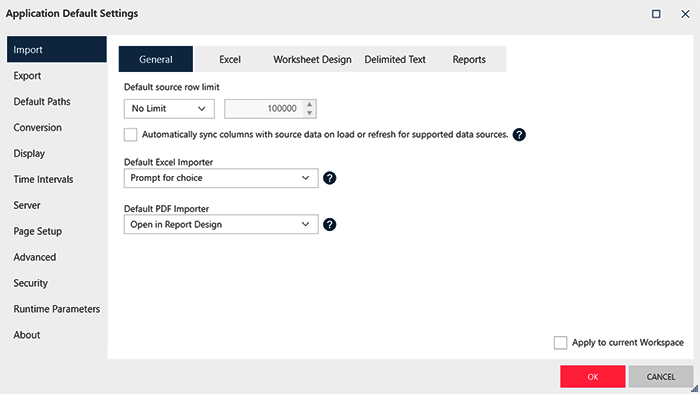The image size is (700, 394).
Task: Decrease row limit with down stepper arrow
Action: (x=309, y=113)
